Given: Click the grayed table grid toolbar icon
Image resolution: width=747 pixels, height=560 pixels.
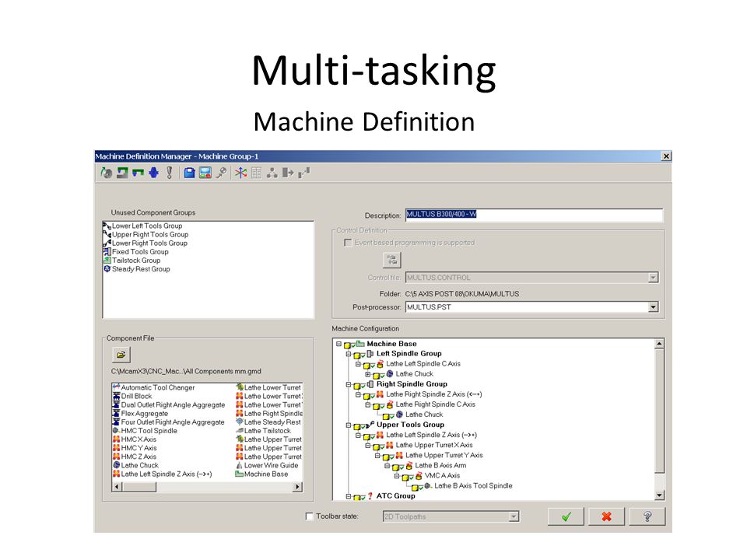Looking at the screenshot, I should pos(256,173).
